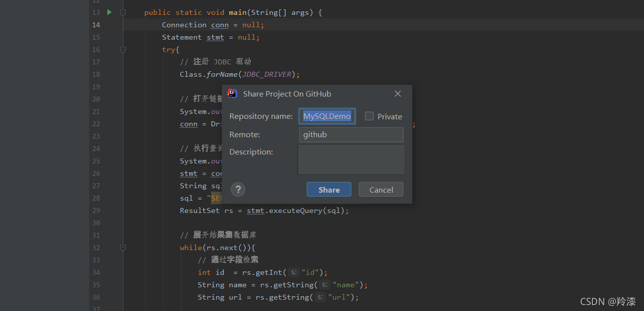Run main method via green gutter arrow
Image resolution: width=644 pixels, height=311 pixels.
pos(109,12)
